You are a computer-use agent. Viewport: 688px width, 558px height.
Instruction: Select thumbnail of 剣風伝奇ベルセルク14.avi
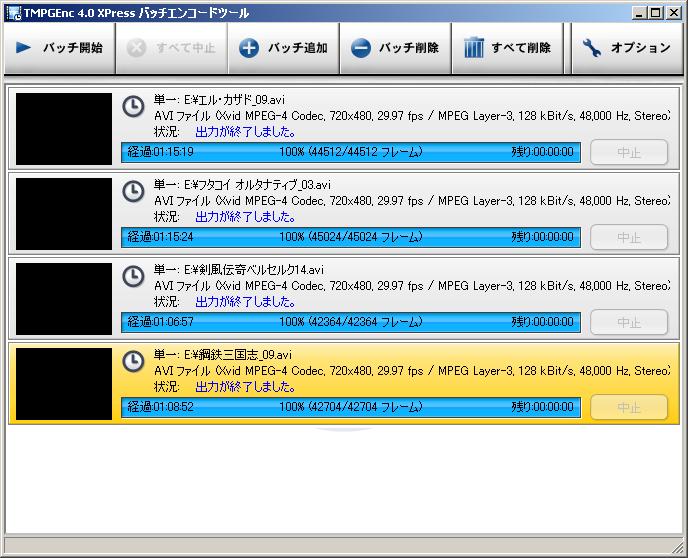[x=64, y=299]
